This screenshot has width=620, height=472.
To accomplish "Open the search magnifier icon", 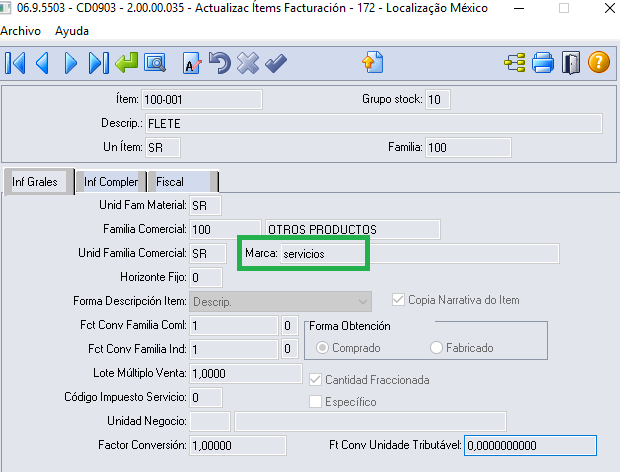I will pos(155,63).
